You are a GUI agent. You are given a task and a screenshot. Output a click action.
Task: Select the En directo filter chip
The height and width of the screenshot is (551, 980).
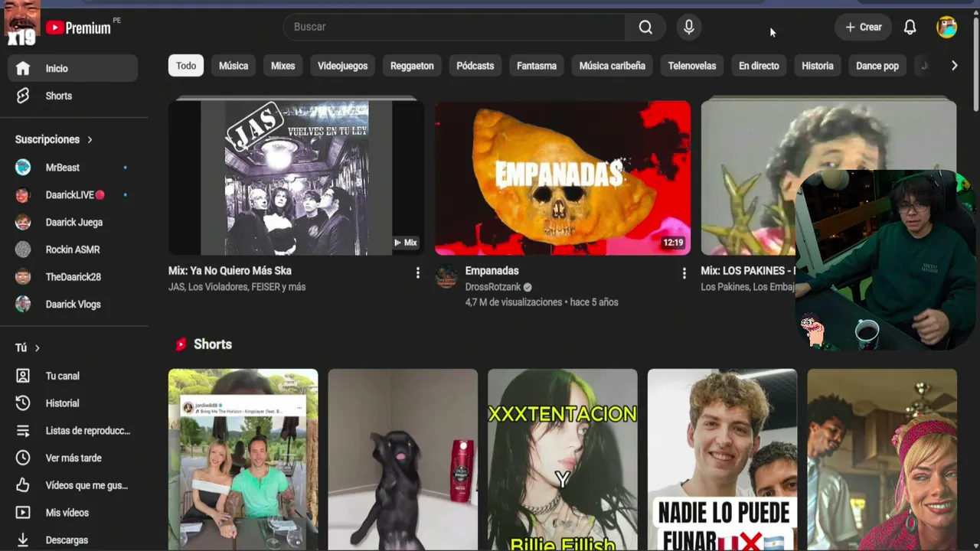coord(759,66)
